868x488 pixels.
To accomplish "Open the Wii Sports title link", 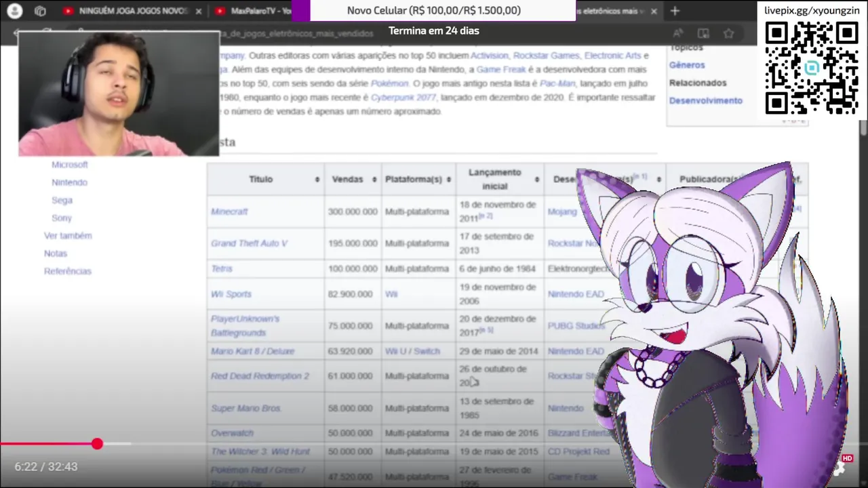I will click(231, 293).
